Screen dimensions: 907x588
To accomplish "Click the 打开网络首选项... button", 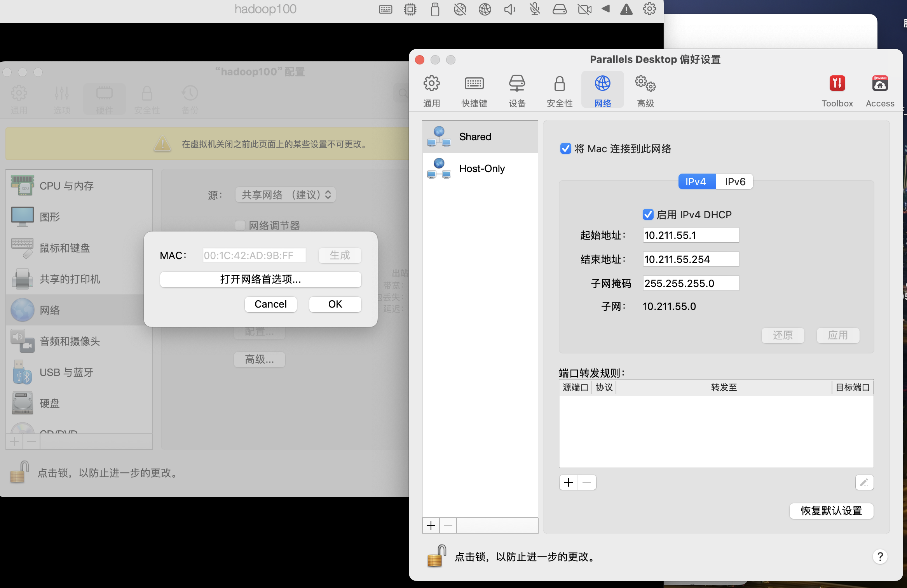I will click(x=260, y=279).
